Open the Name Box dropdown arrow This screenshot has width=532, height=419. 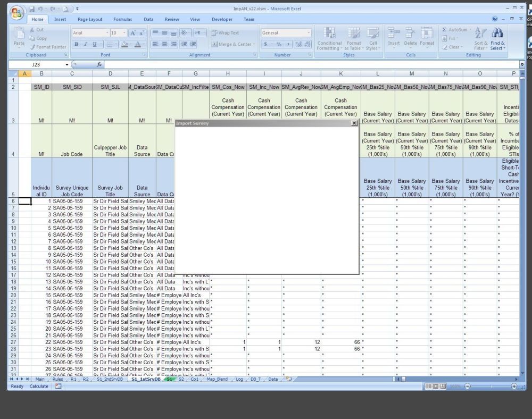coord(67,64)
